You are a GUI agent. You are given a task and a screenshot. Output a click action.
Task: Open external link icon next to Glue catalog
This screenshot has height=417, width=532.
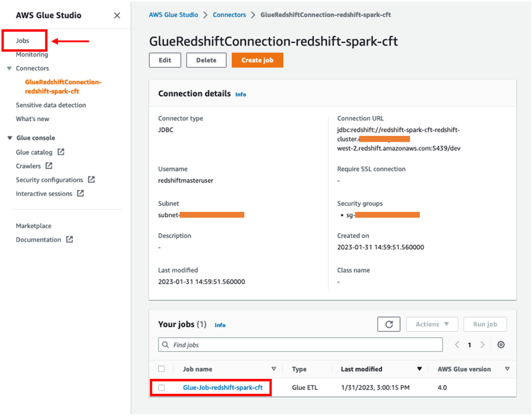61,152
